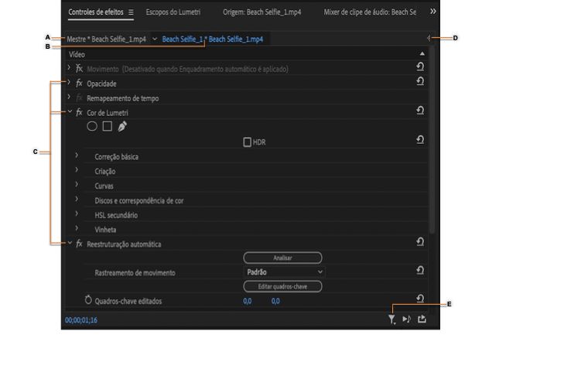The width and height of the screenshot is (588, 386).
Task: Reset the HDR parameter
Action: coord(420,140)
